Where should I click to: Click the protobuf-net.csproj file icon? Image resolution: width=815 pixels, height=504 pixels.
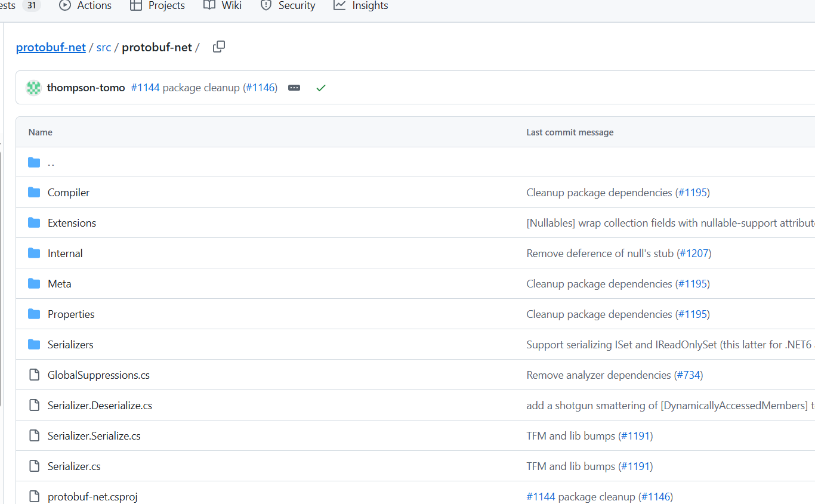point(34,497)
